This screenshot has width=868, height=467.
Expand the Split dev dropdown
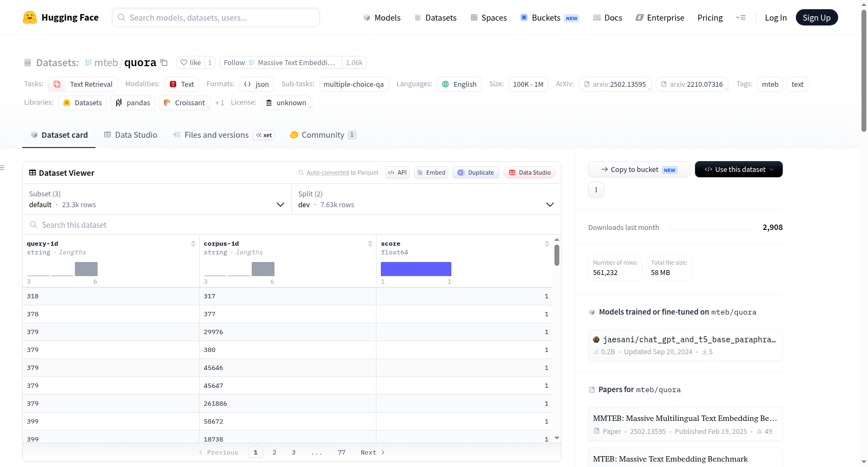pyautogui.click(x=426, y=199)
